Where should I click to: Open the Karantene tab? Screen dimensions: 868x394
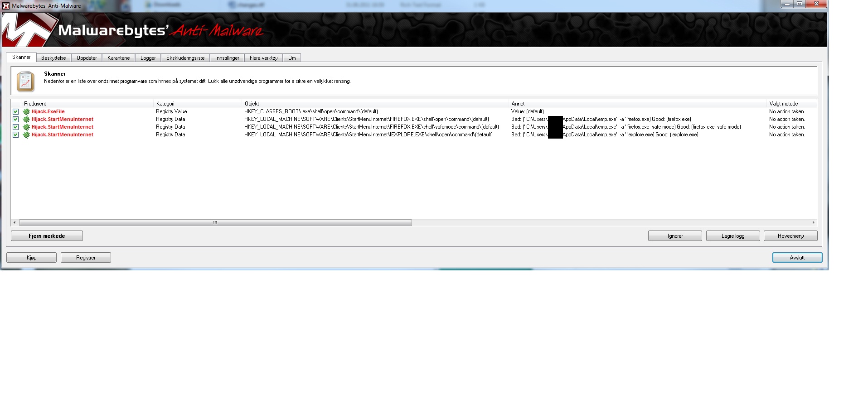pos(119,58)
